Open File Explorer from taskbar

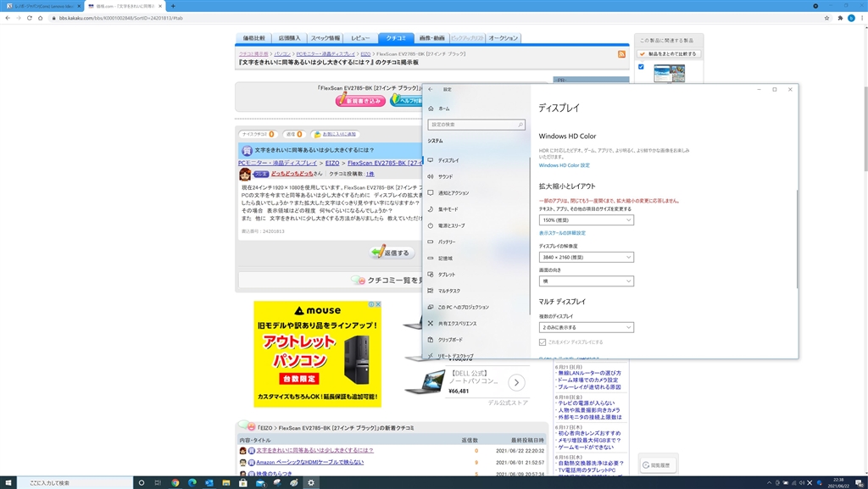(225, 483)
